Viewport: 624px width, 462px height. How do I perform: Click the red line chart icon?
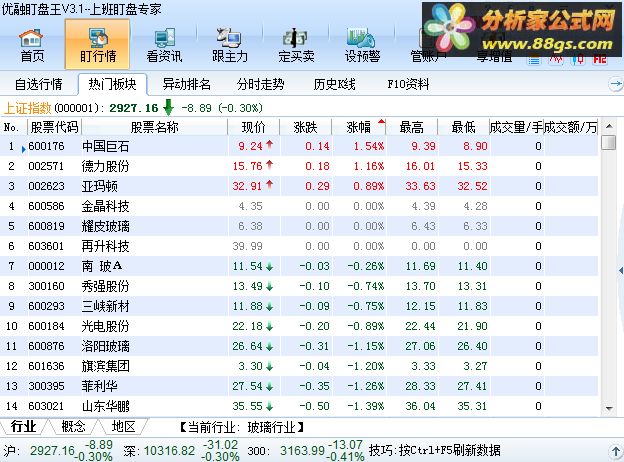click(556, 60)
